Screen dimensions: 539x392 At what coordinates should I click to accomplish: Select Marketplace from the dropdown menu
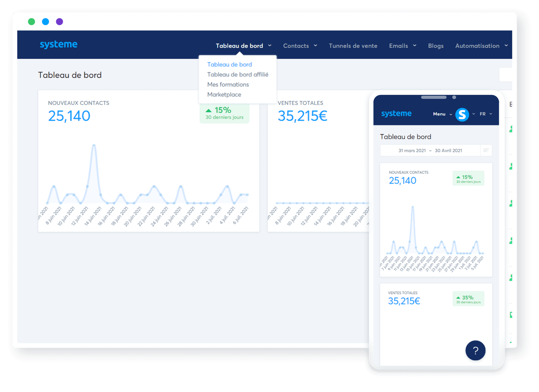pyautogui.click(x=224, y=95)
